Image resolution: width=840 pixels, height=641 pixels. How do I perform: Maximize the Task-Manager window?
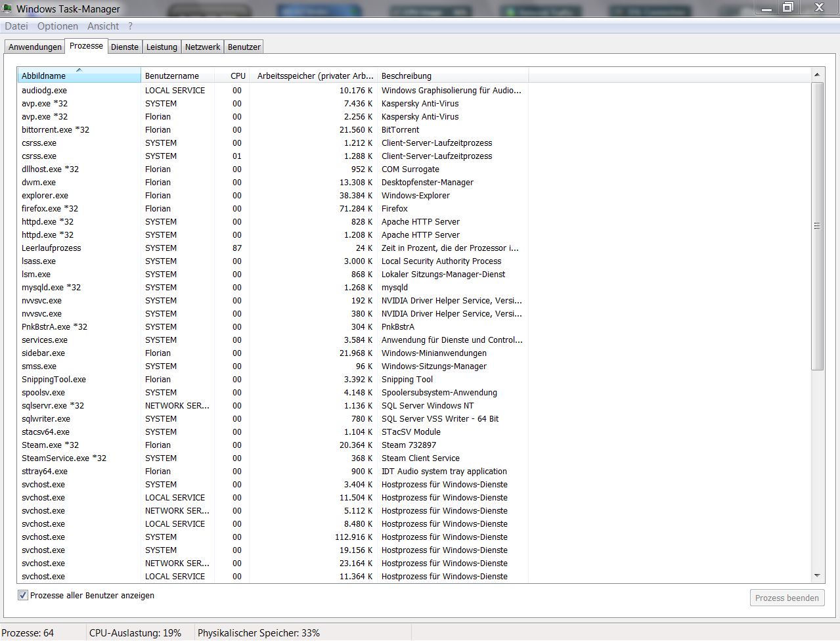point(787,8)
